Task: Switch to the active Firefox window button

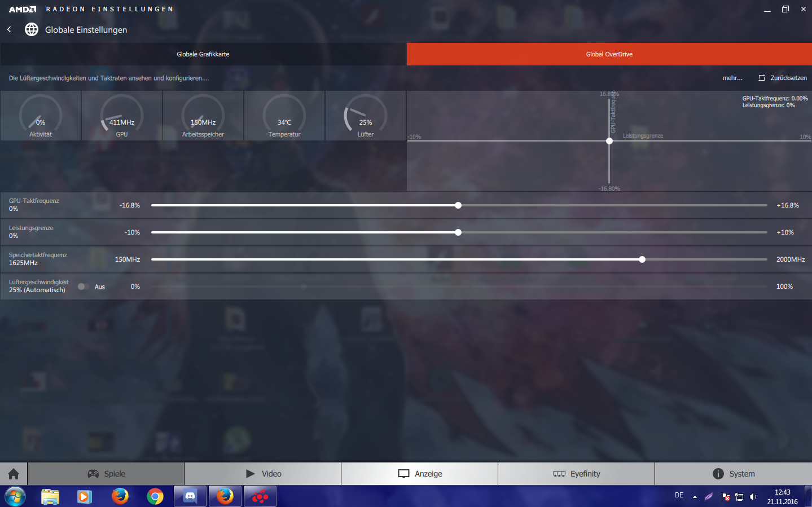Action: pyautogui.click(x=225, y=496)
